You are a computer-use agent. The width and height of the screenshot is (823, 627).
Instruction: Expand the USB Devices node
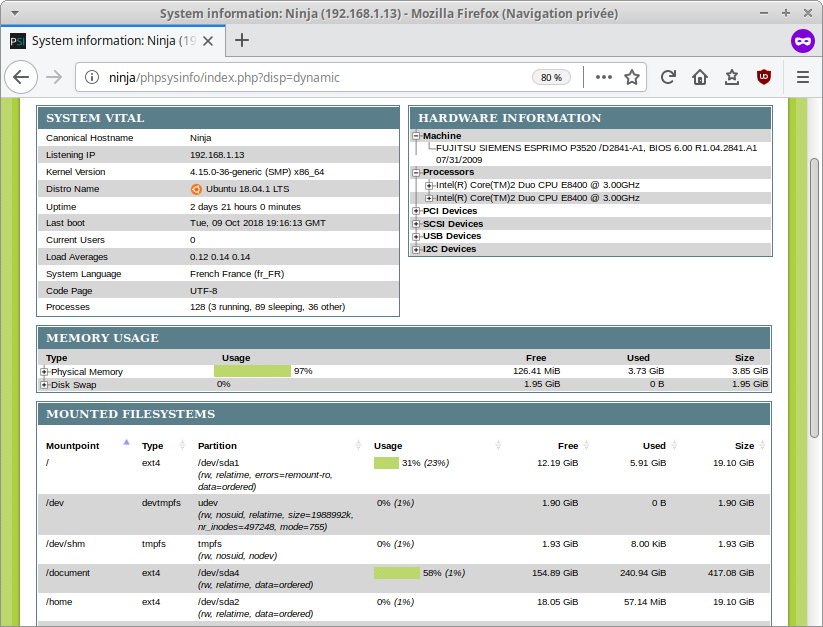tap(416, 236)
